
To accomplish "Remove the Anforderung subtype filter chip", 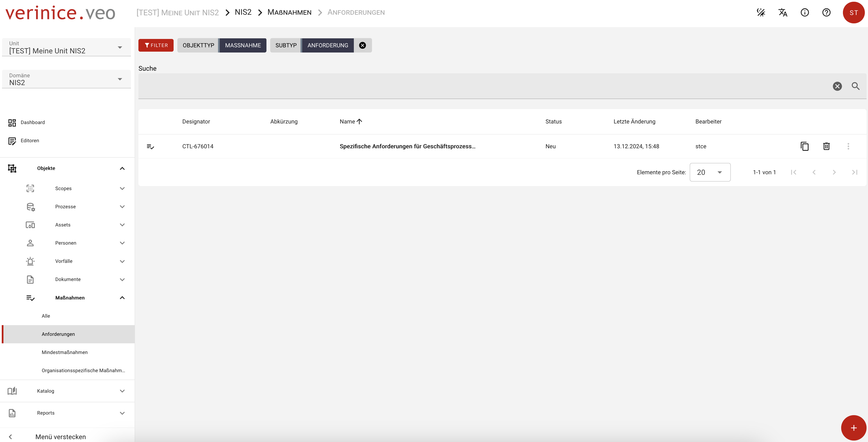I will (x=362, y=45).
